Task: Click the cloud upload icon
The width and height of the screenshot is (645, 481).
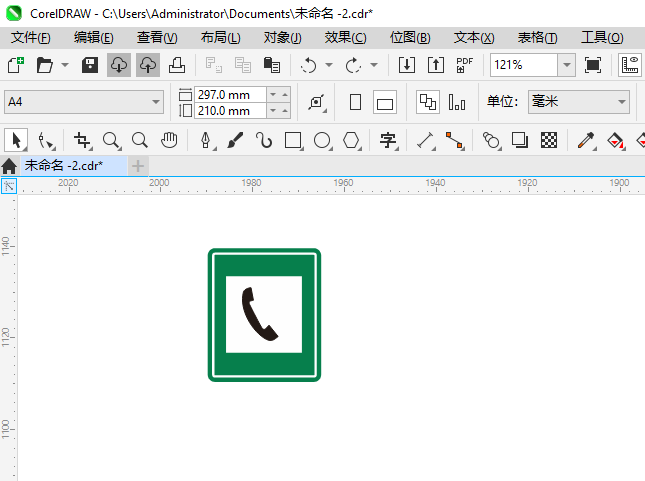Action: (x=148, y=65)
